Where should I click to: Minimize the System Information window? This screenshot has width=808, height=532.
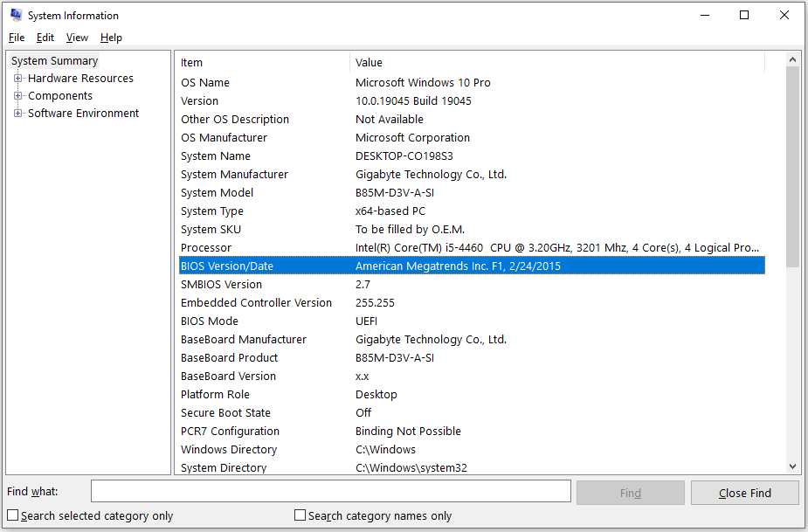(705, 15)
